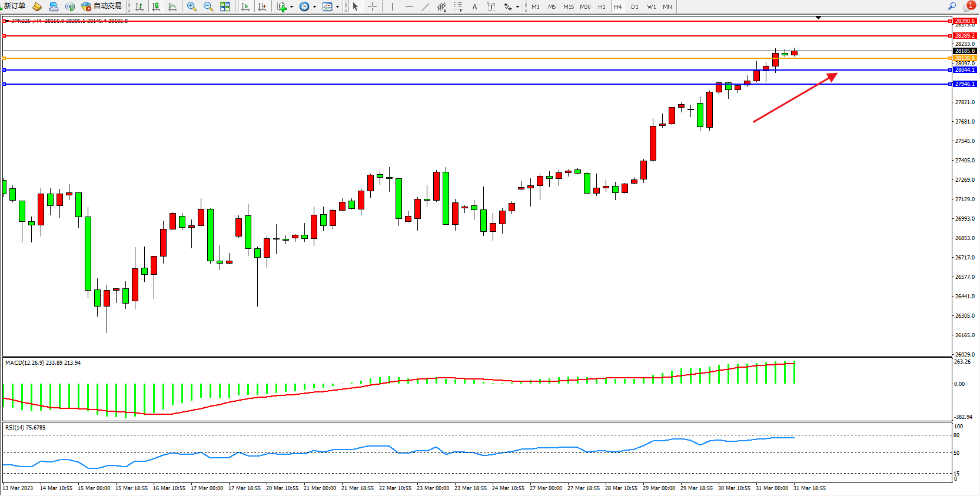This screenshot has height=496, width=980.
Task: Toggle the chart auto scroll button
Action: pyautogui.click(x=245, y=6)
